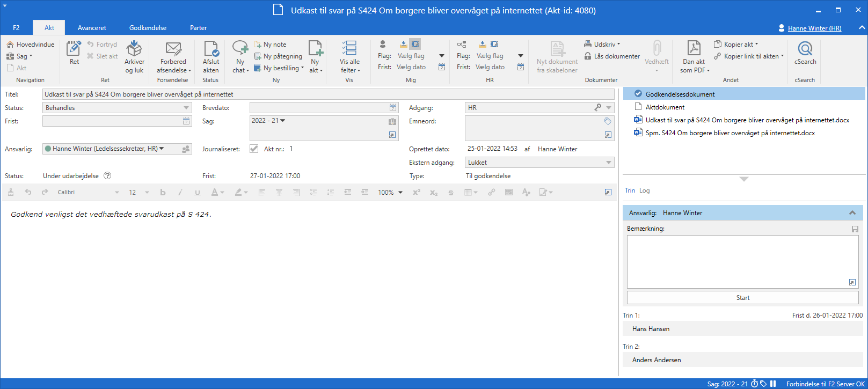Open Ekstern adgang Lukket dropdown
Screen dimensions: 868x389
tap(609, 163)
